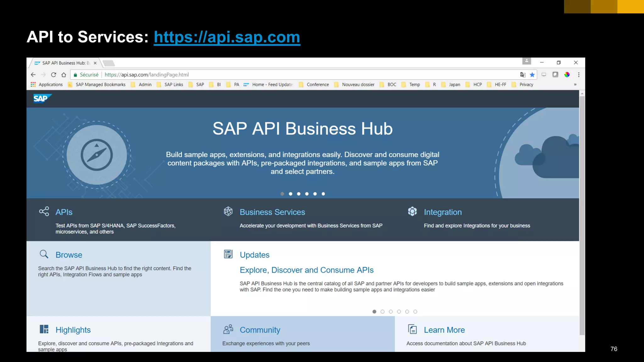Open Explore, Discover and Consume APIs
The height and width of the screenshot is (362, 644).
(x=307, y=270)
